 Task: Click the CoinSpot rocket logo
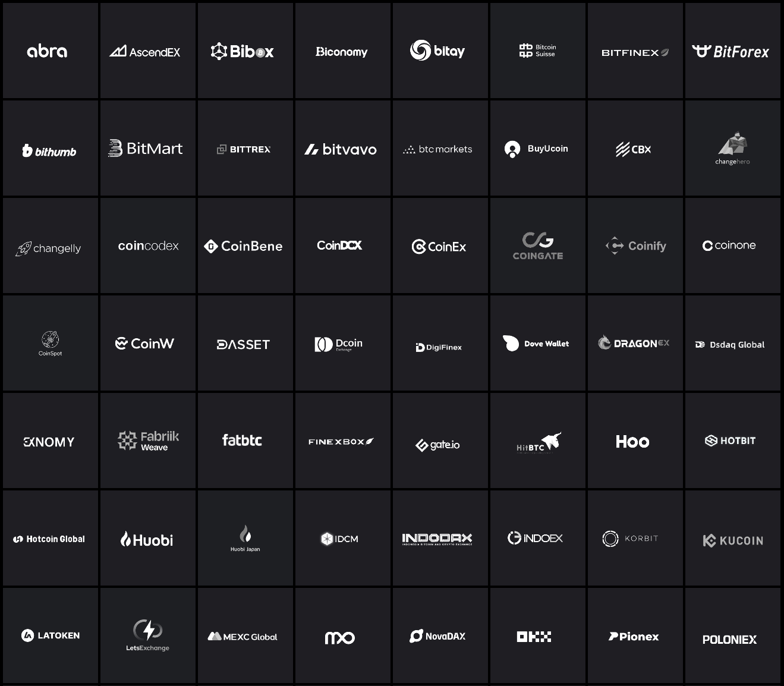click(x=51, y=343)
